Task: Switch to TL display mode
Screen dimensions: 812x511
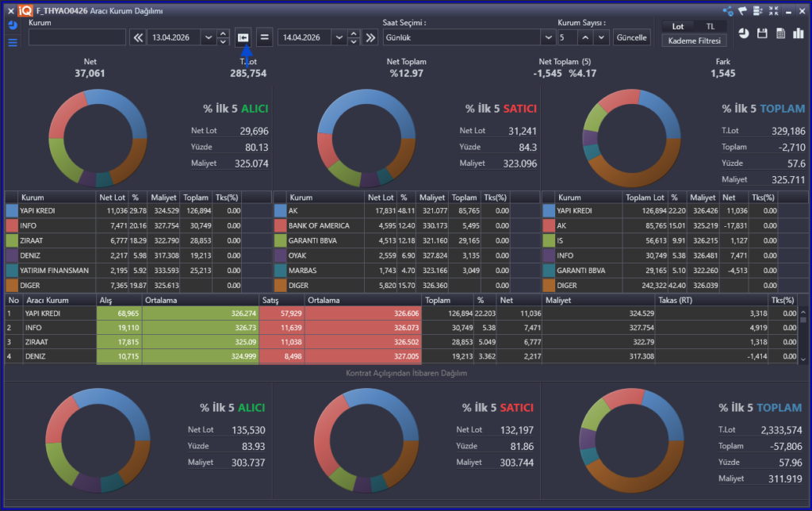Action: coord(710,26)
